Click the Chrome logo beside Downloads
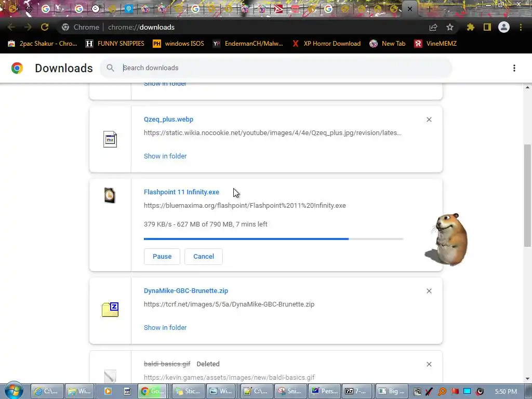 [17, 68]
